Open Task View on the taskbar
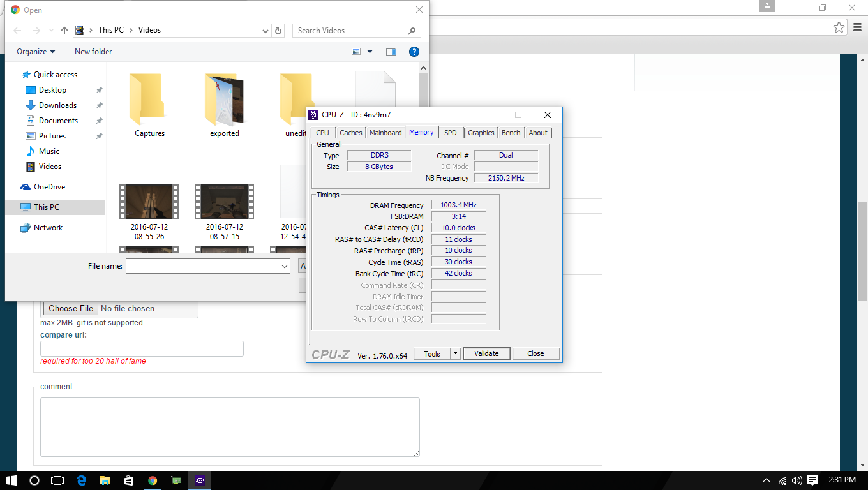Screen dimensions: 868x490 [57, 480]
